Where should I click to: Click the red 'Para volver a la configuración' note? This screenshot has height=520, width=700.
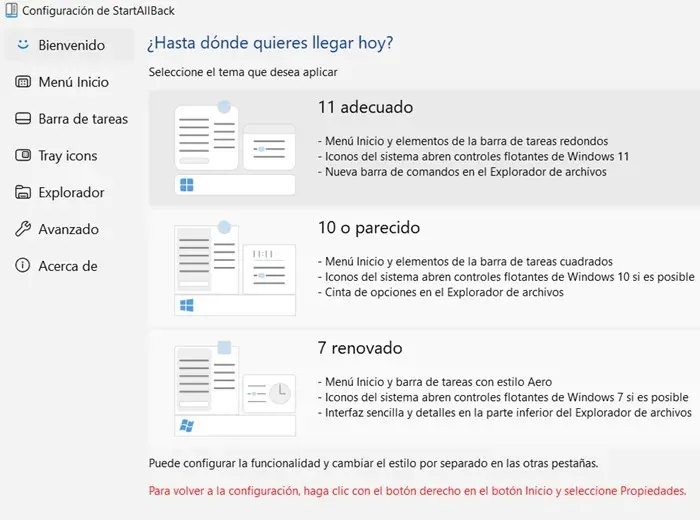tap(417, 491)
